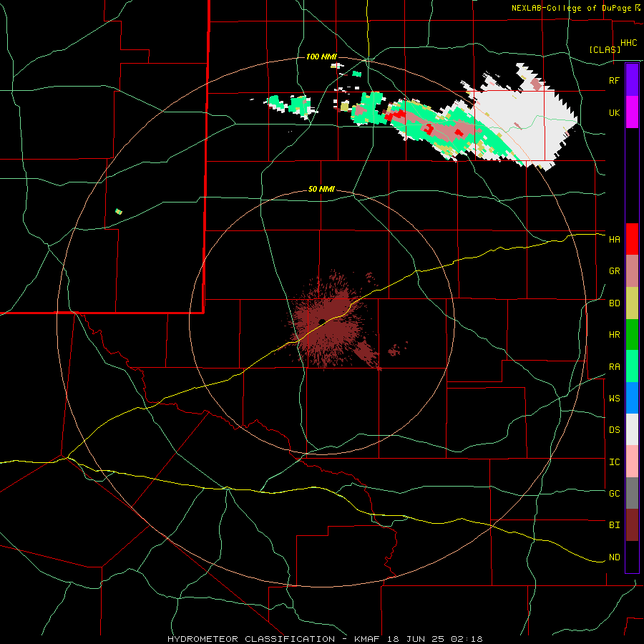Click the DS white legend swatch
Viewport: 644px width, 644px height.
(x=632, y=429)
